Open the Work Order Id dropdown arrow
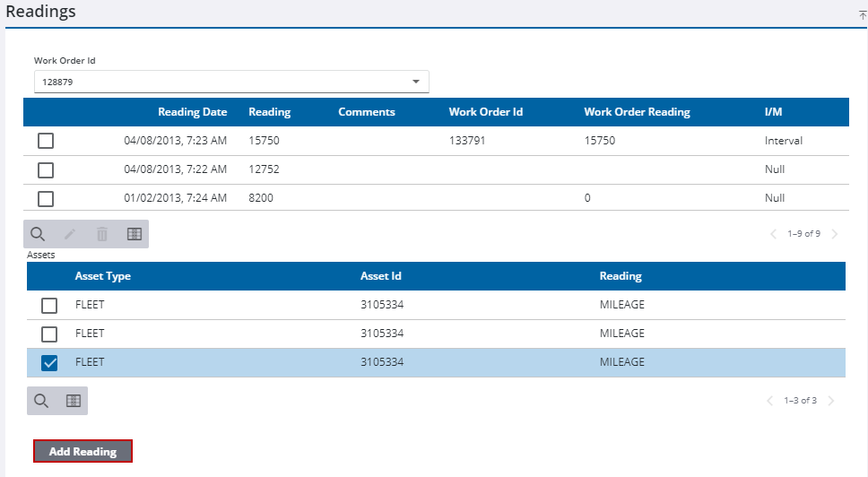868x477 pixels. (x=415, y=82)
